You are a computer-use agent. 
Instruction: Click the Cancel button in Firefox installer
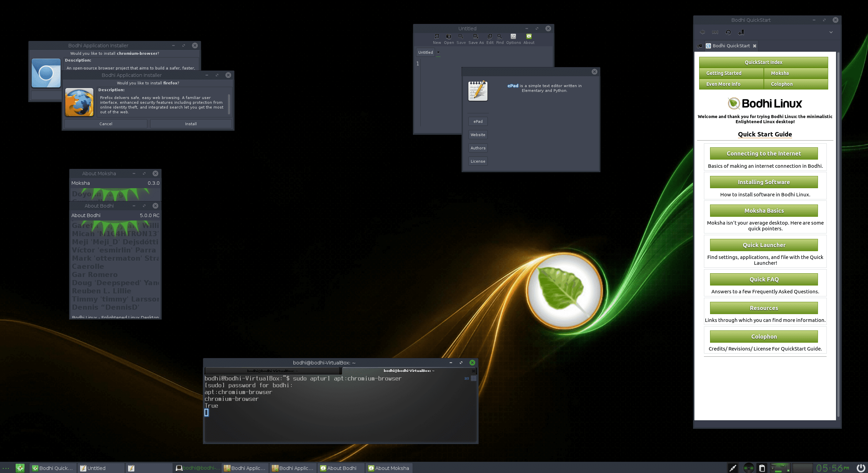106,124
